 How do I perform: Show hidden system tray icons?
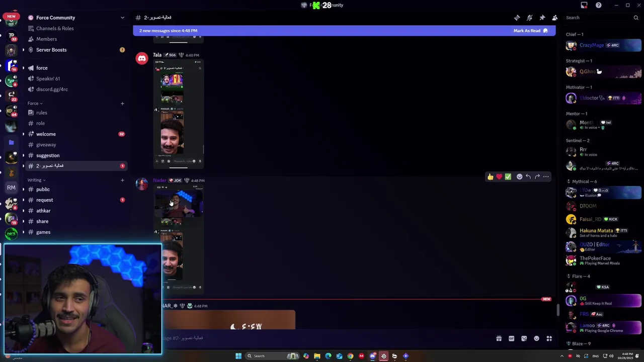561,356
